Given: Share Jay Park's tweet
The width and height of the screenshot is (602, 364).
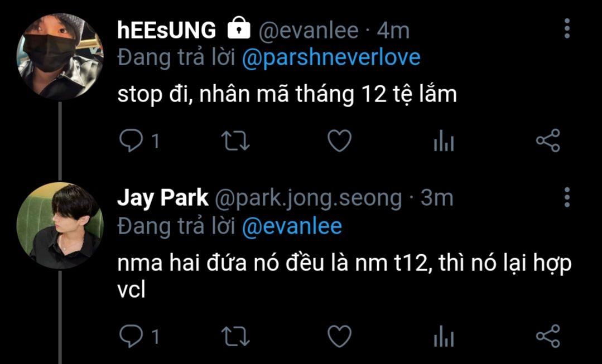Looking at the screenshot, I should [548, 336].
